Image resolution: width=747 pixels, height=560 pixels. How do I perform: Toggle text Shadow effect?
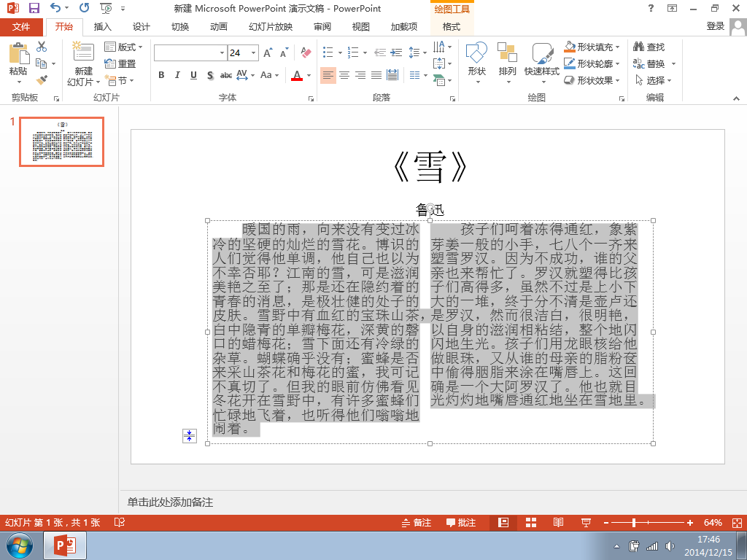point(210,75)
